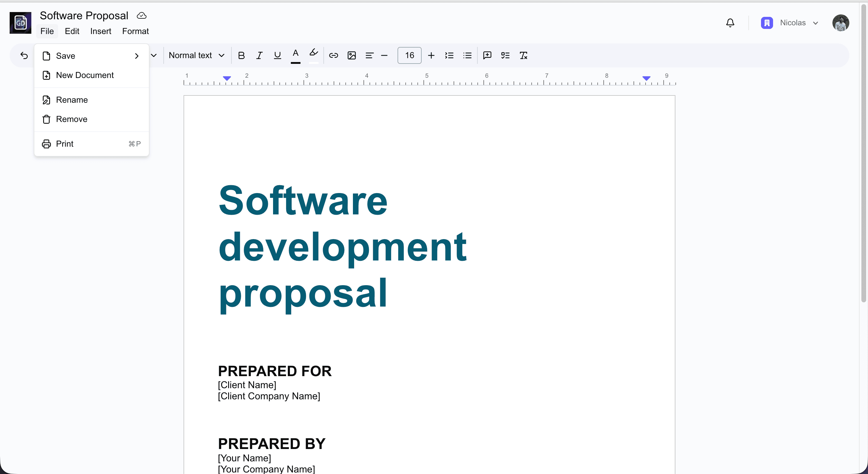
Task: Open the text color picker
Action: coord(295,55)
